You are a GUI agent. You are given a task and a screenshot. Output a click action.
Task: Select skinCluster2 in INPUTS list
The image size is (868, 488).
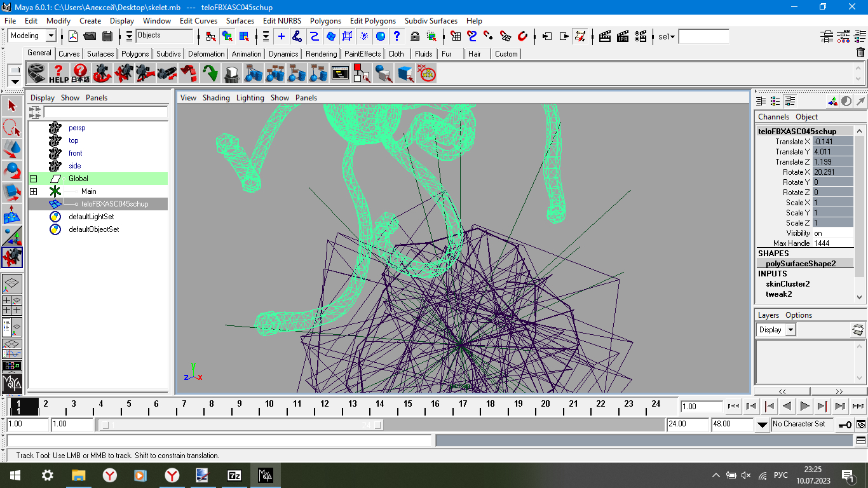[x=787, y=284]
